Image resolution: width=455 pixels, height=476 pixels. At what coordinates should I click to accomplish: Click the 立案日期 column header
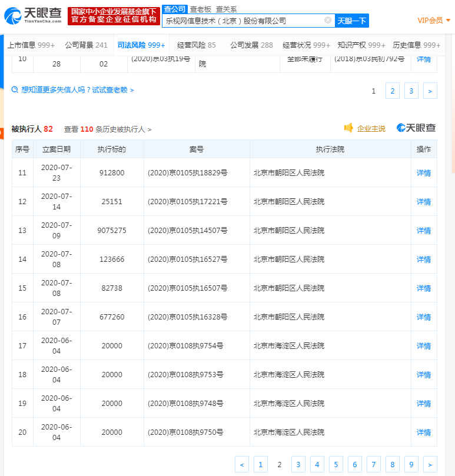click(x=57, y=149)
